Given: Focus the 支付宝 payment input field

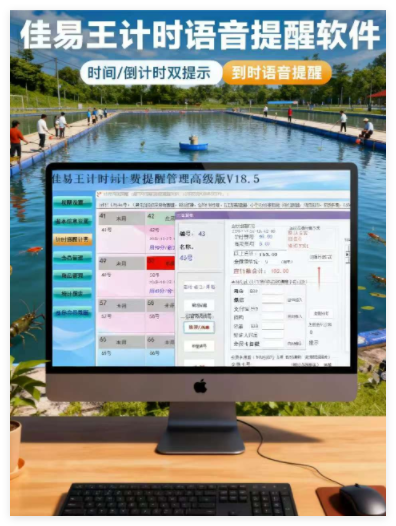Looking at the screenshot, I should coord(273,309).
